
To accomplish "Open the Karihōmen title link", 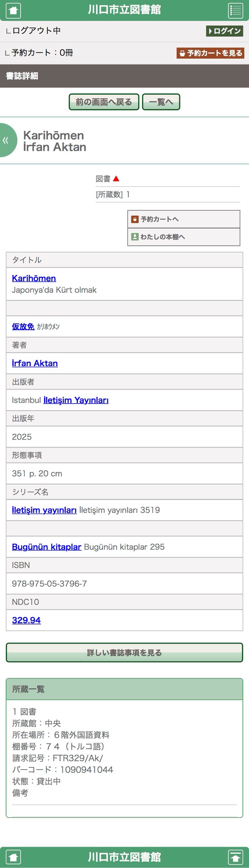I will point(34,278).
